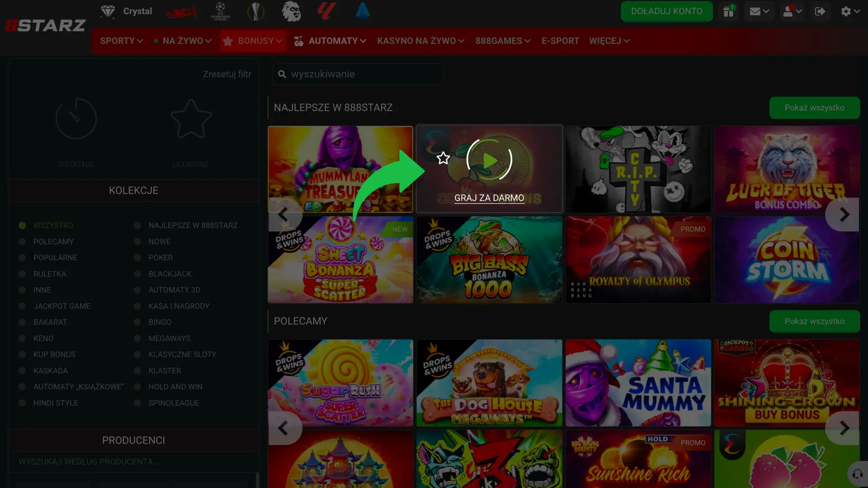The height and width of the screenshot is (488, 868).
Task: Open the Ostatnie recent games clock icon
Action: [76, 118]
